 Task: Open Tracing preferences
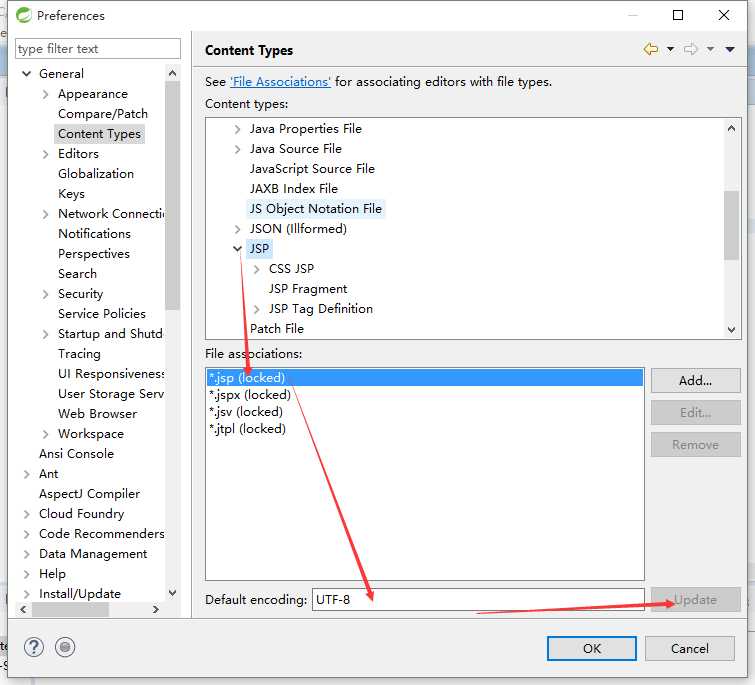click(79, 354)
